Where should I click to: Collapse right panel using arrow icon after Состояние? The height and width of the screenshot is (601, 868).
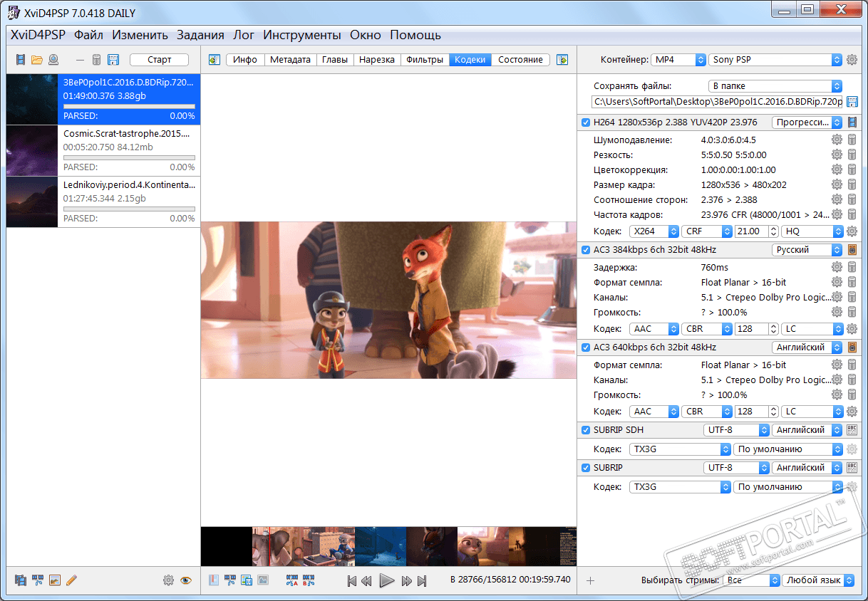point(562,60)
